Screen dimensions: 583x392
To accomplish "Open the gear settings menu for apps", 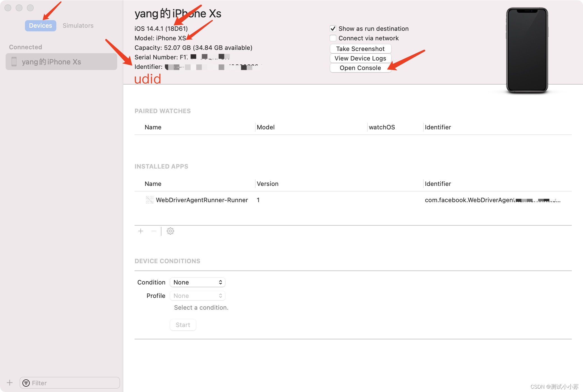I will (x=170, y=231).
